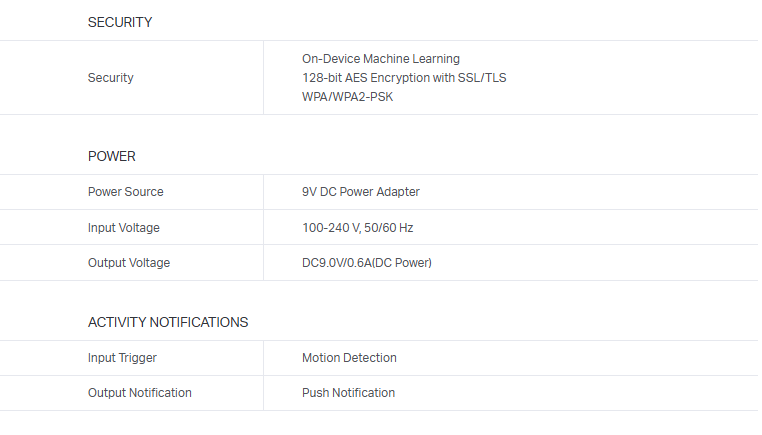The width and height of the screenshot is (762, 435).
Task: Select the On-Device Machine Learning text
Action: pos(380,59)
